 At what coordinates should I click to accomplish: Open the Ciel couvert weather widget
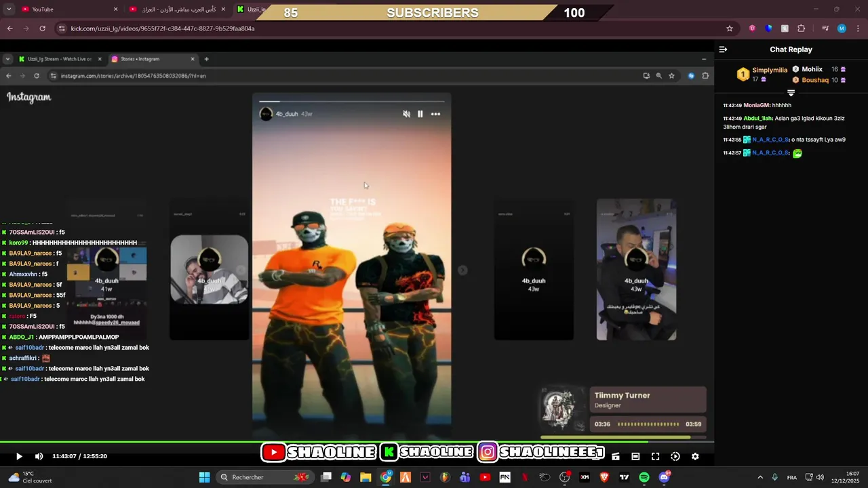tap(30, 477)
